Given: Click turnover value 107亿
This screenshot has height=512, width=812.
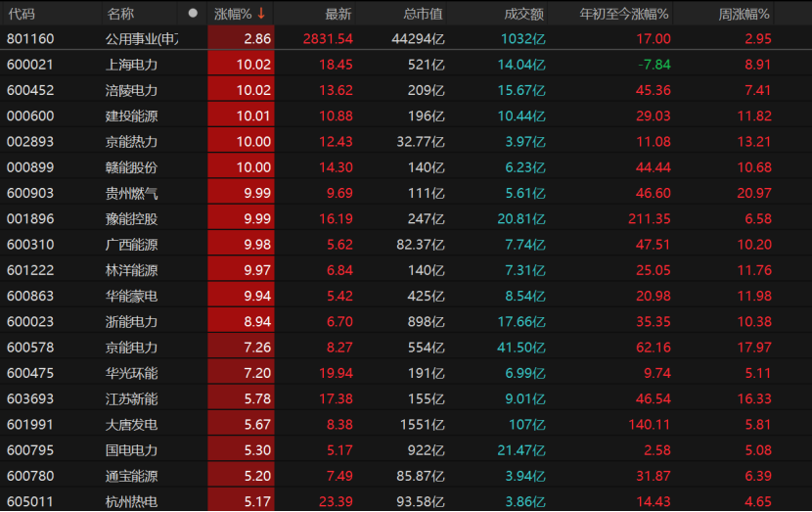Looking at the screenshot, I should click(x=527, y=425).
